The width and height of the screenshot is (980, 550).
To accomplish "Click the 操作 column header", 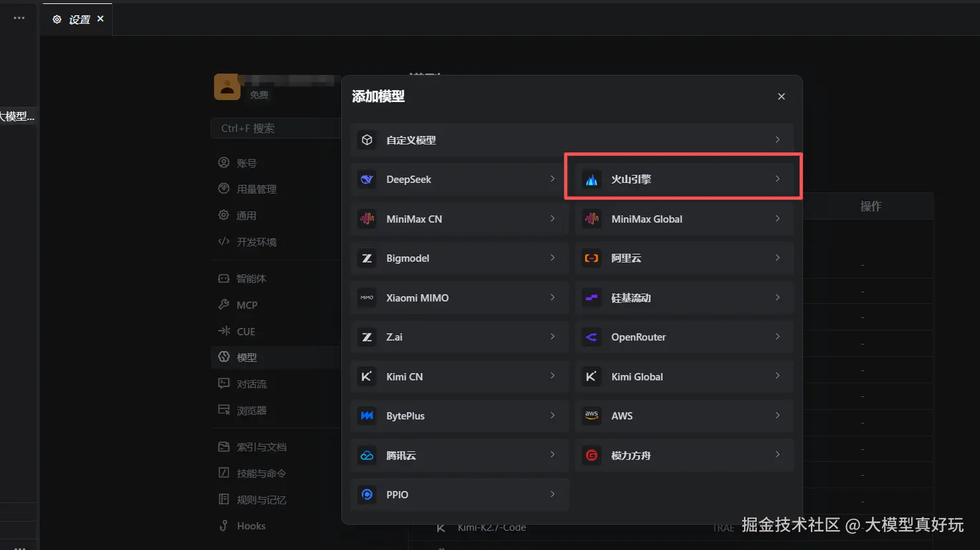I will [871, 206].
